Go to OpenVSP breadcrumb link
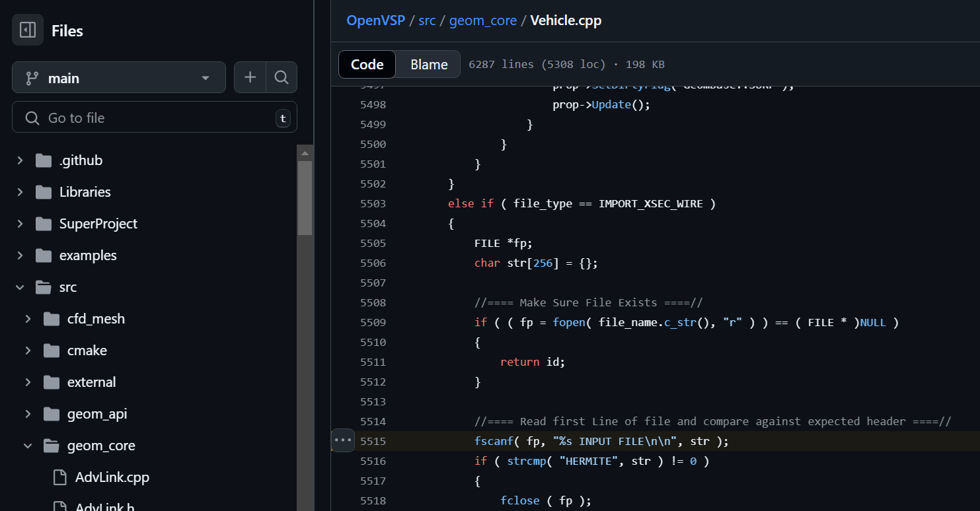Screen dimensions: 980x511 pos(376,20)
